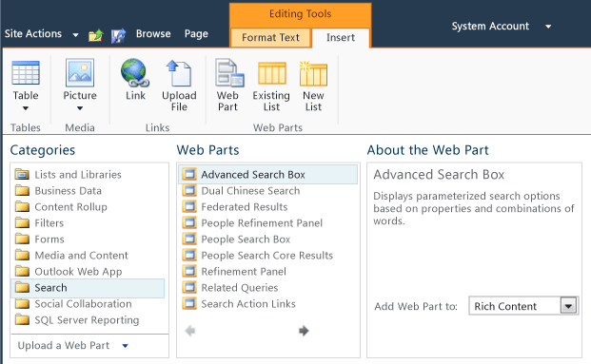The width and height of the screenshot is (591, 364).
Task: Click the Navigate Up folder icon
Action: tap(96, 35)
